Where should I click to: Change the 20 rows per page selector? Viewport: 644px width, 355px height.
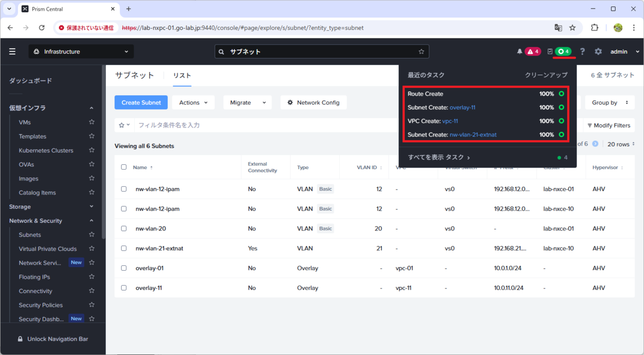coord(621,144)
